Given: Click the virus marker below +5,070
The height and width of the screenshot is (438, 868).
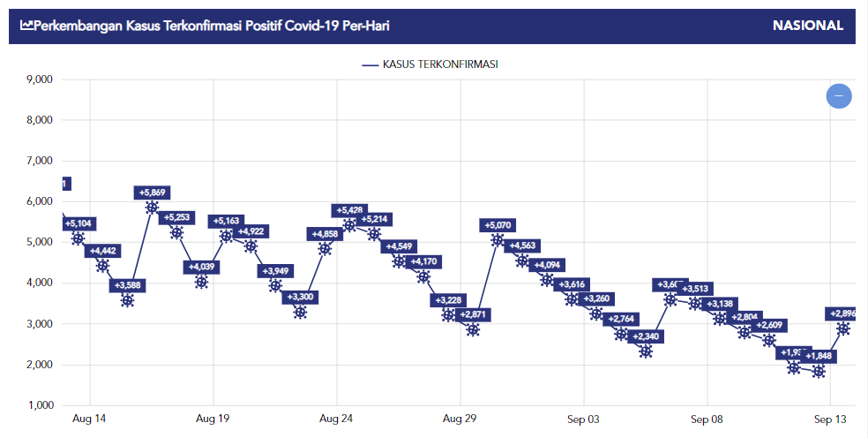Looking at the screenshot, I should point(498,240).
